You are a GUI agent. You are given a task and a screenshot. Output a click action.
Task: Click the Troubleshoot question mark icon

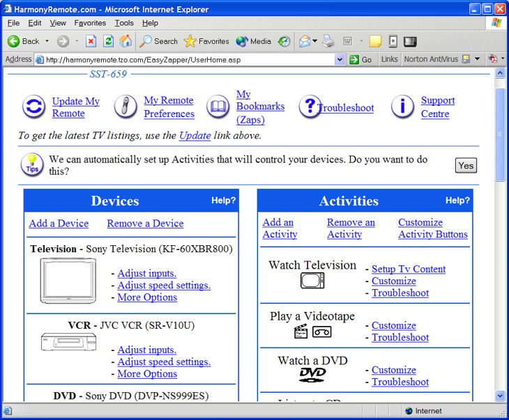pyautogui.click(x=310, y=107)
